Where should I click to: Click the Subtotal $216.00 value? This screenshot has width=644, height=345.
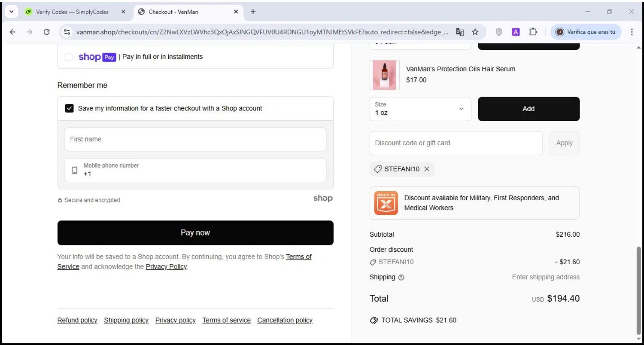click(x=568, y=235)
